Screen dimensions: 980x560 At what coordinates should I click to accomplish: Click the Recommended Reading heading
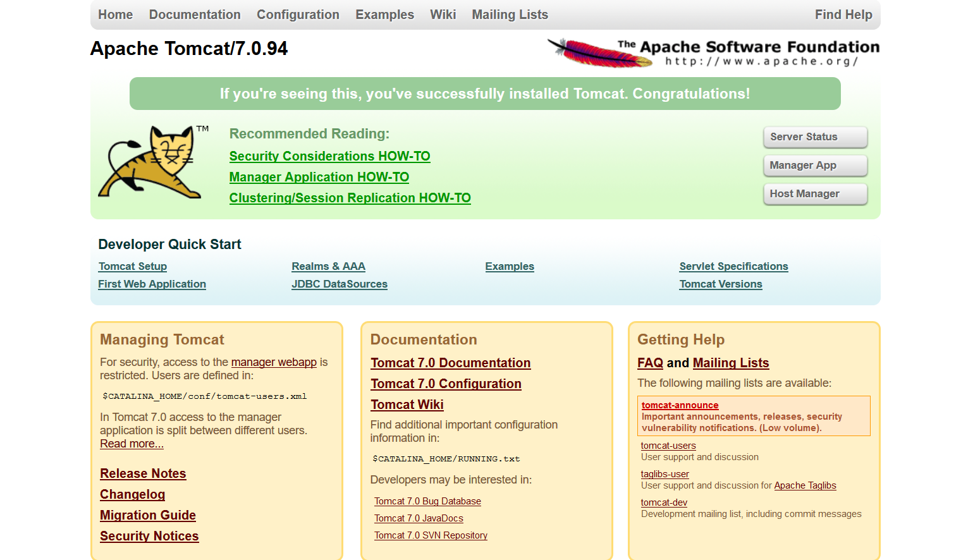tap(309, 134)
